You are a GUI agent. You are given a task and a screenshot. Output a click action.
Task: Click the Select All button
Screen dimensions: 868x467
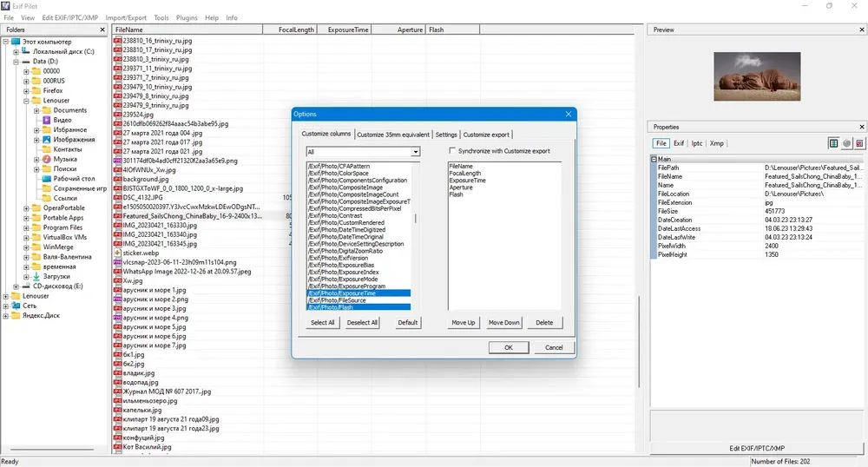click(x=322, y=323)
